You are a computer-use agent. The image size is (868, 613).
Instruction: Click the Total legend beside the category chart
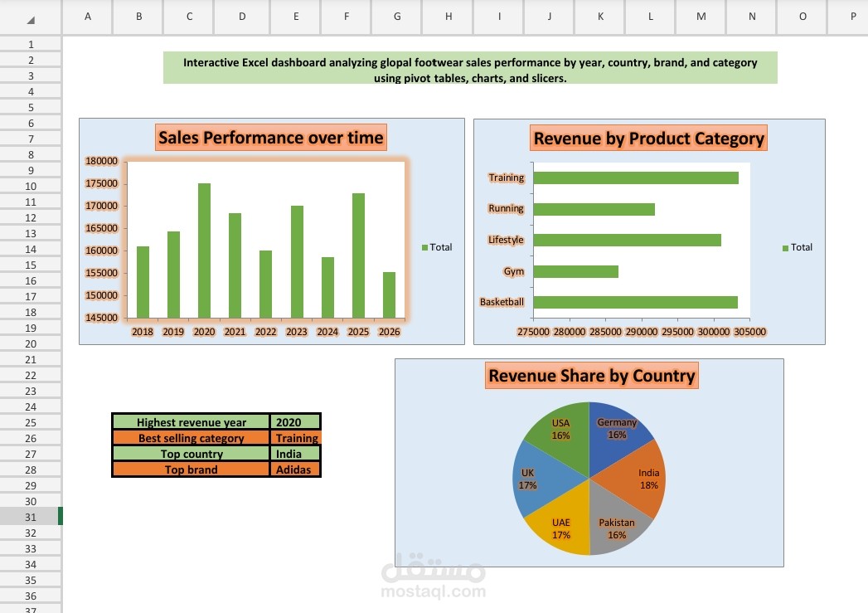coord(797,247)
